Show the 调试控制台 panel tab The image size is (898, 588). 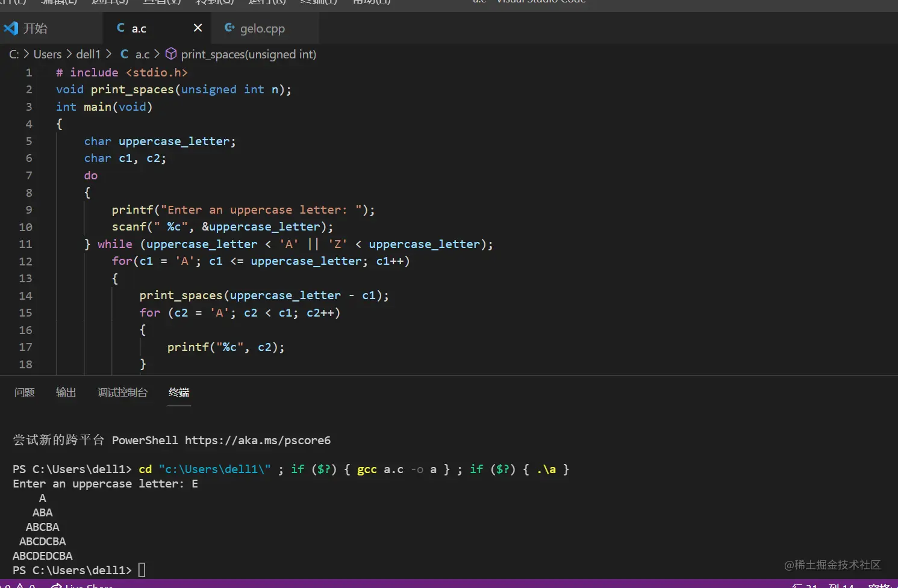point(122,392)
